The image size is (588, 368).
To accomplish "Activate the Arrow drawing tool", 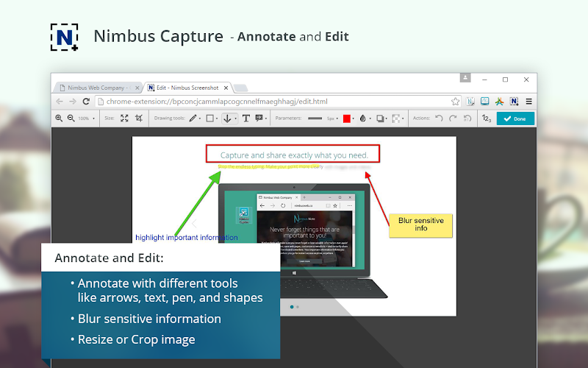I will coord(227,118).
